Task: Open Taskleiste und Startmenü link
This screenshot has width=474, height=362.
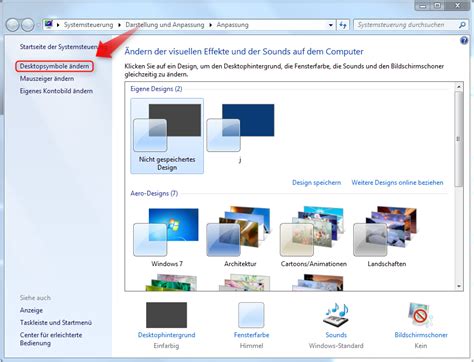Action: (56, 323)
